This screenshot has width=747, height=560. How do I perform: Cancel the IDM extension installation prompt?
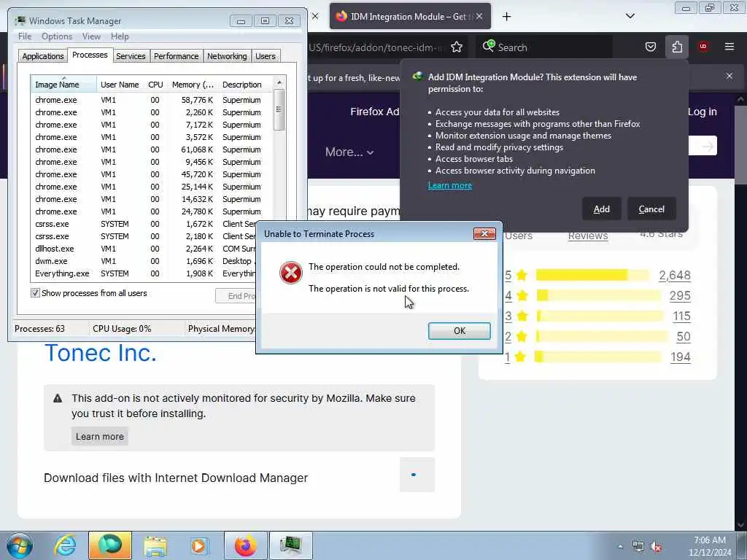pos(651,209)
